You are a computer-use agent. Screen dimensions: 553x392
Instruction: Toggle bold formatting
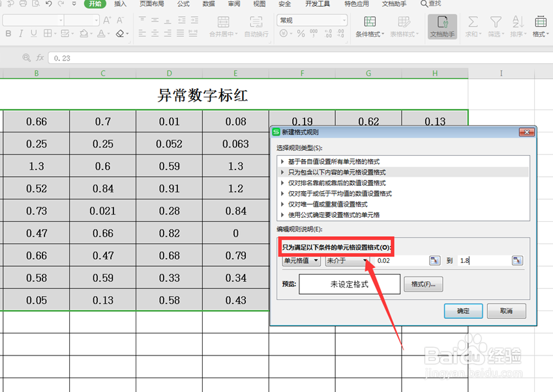pyautogui.click(x=9, y=33)
